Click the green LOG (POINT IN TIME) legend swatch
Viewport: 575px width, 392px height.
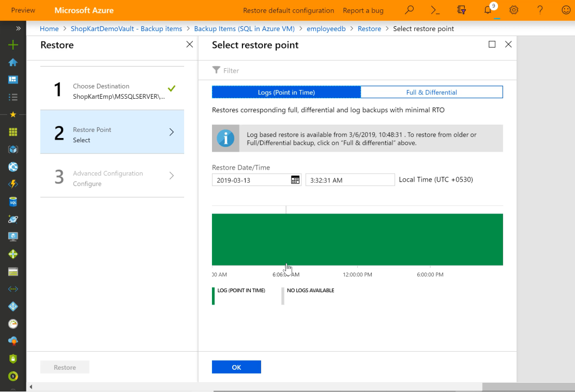tap(213, 296)
